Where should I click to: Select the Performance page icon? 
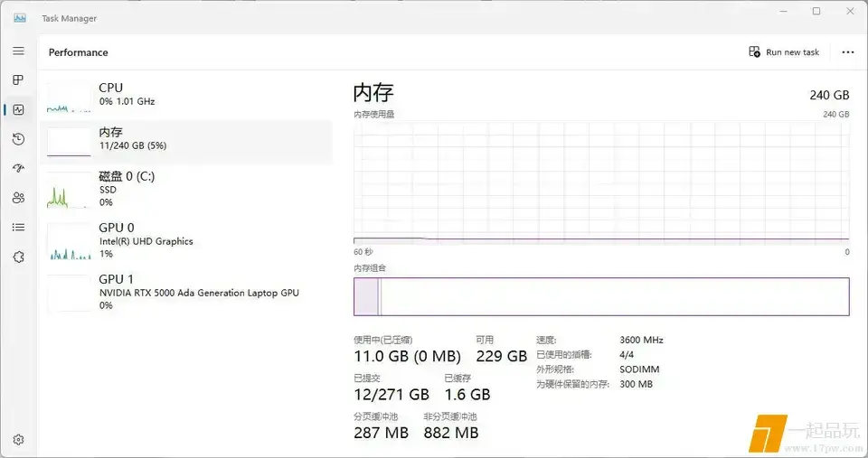pyautogui.click(x=18, y=109)
